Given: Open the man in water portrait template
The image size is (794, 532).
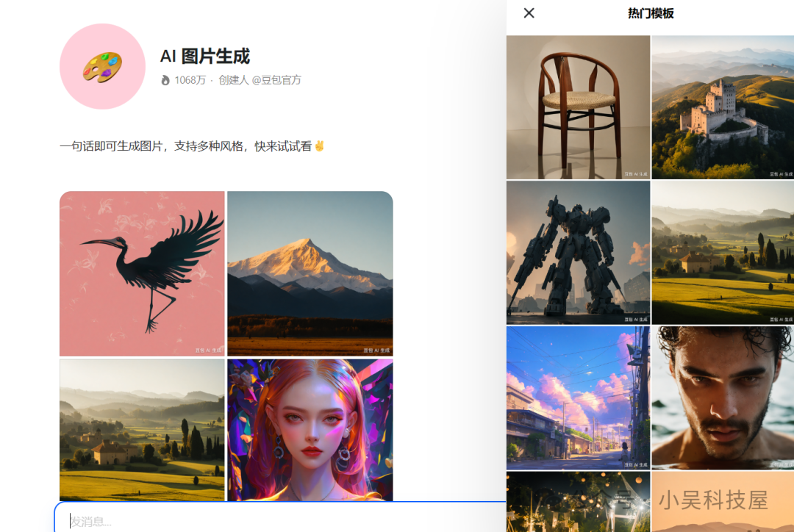Looking at the screenshot, I should click(723, 398).
